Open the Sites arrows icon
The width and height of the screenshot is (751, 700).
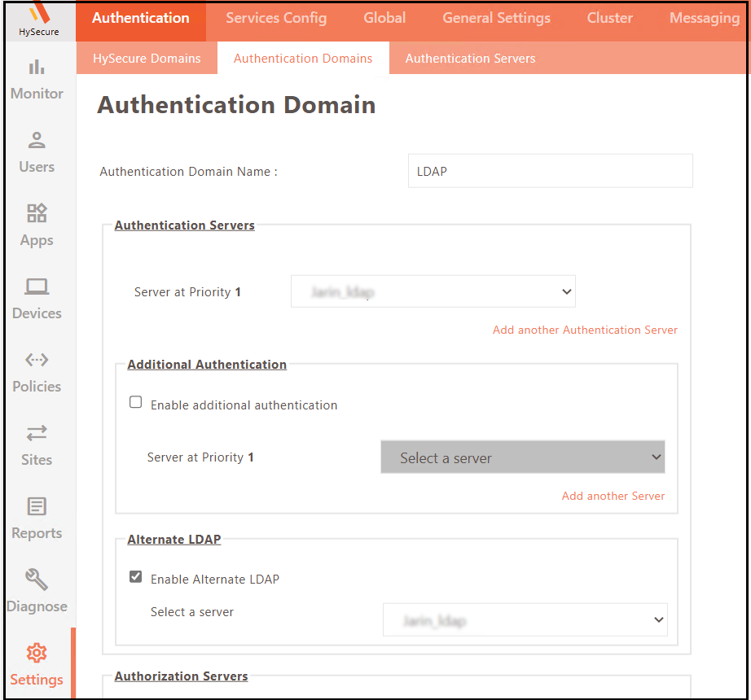pyautogui.click(x=37, y=433)
